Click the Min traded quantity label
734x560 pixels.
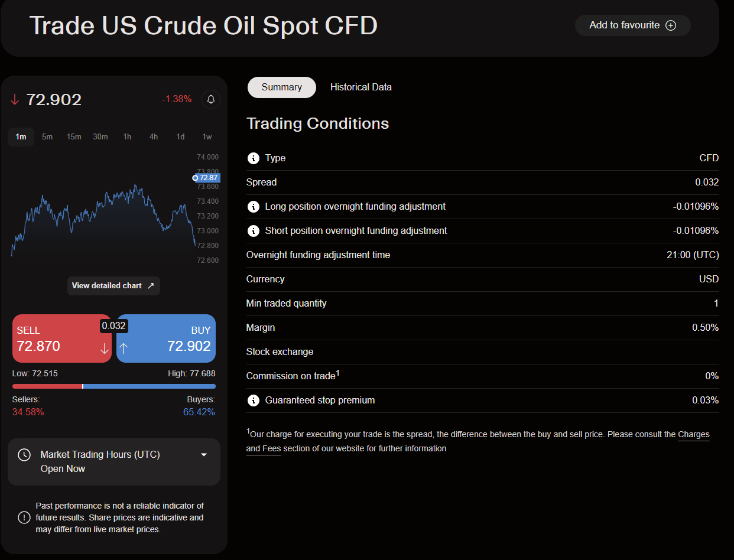(x=287, y=304)
